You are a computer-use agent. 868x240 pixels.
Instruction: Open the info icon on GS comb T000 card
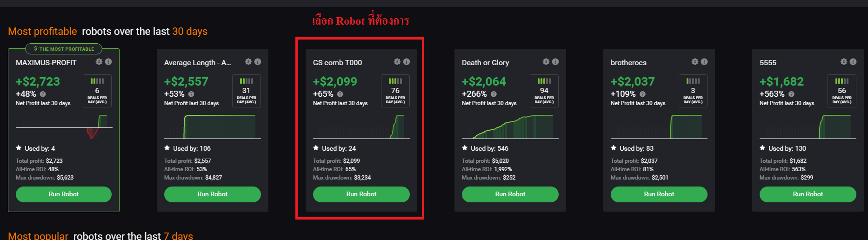coord(407,61)
